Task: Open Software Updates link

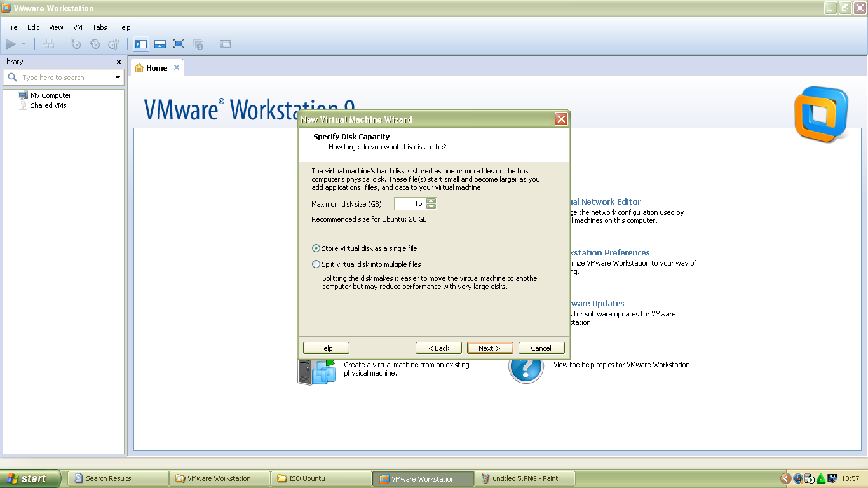Action: 597,303
